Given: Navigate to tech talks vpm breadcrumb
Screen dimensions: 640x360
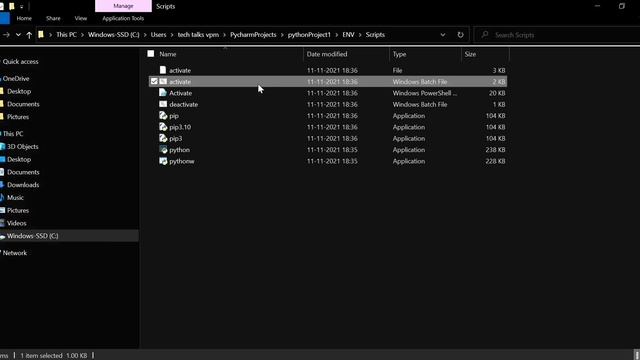Looking at the screenshot, I should point(198,35).
